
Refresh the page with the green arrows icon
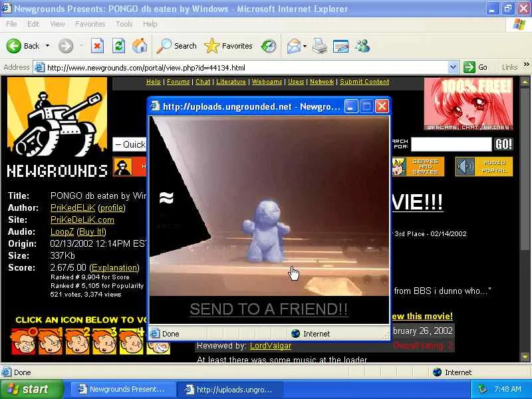[x=118, y=46]
